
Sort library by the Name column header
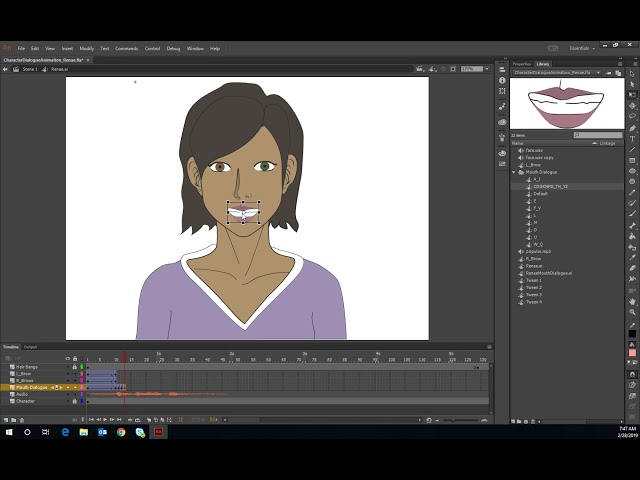point(518,143)
